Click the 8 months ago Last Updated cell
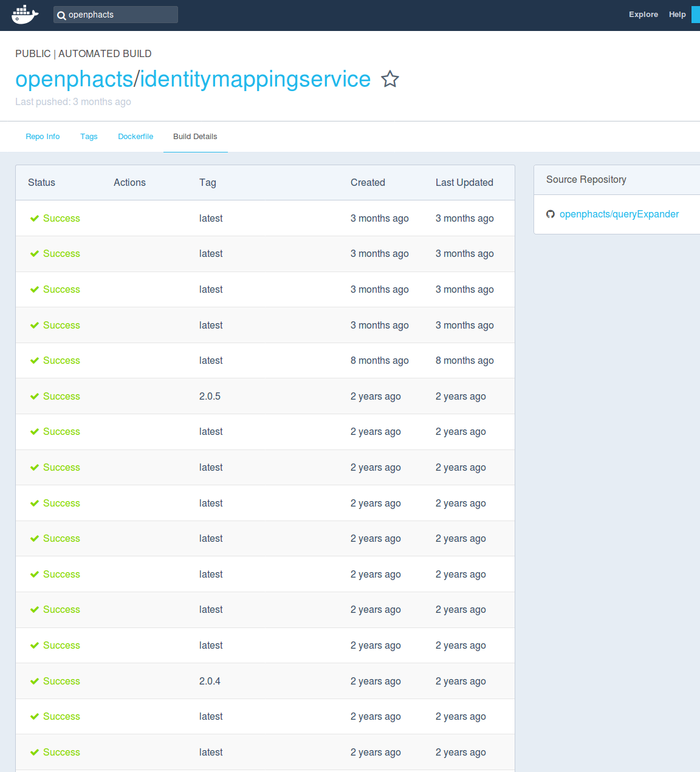This screenshot has width=700, height=772. click(464, 360)
